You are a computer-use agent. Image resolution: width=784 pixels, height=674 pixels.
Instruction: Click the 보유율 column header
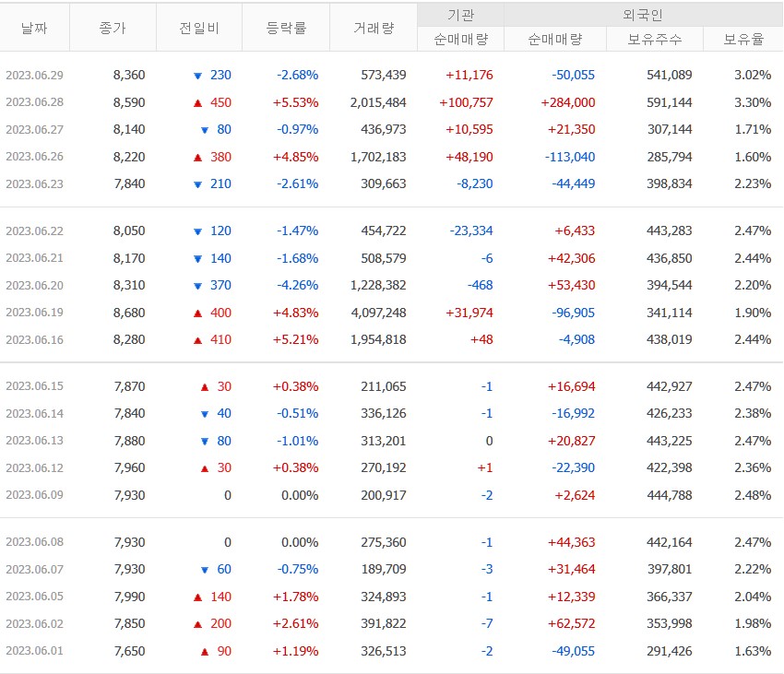coord(743,39)
